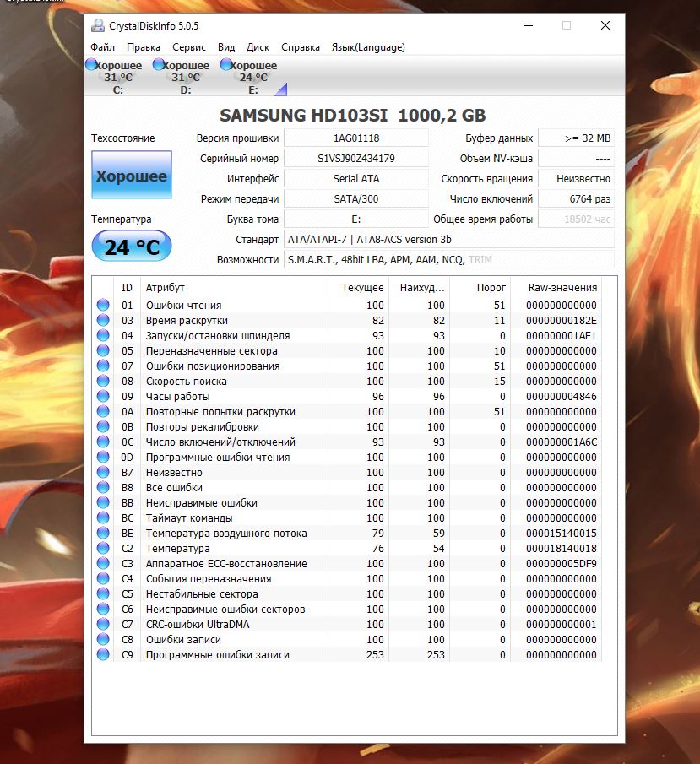Click status orb of Ошибки позиционирования row
The height and width of the screenshot is (764, 700).
[103, 366]
